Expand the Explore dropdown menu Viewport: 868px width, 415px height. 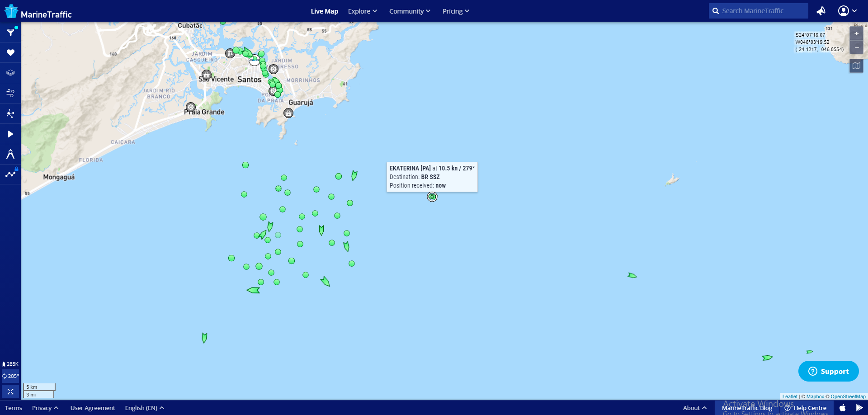click(x=362, y=11)
